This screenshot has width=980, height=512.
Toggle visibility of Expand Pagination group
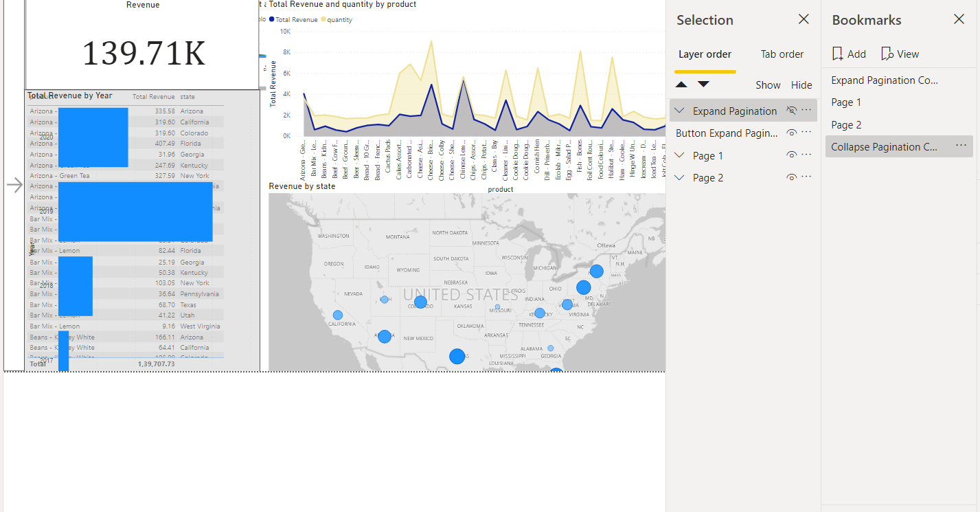tap(791, 111)
